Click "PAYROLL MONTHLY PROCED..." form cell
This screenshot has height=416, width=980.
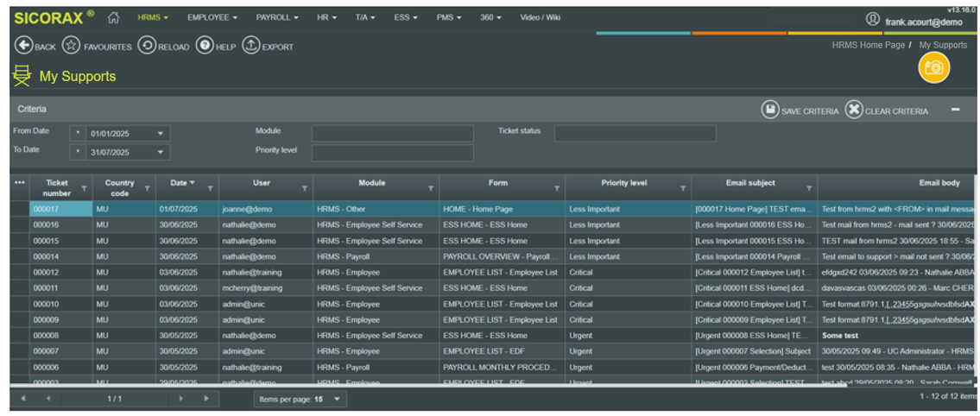(502, 368)
